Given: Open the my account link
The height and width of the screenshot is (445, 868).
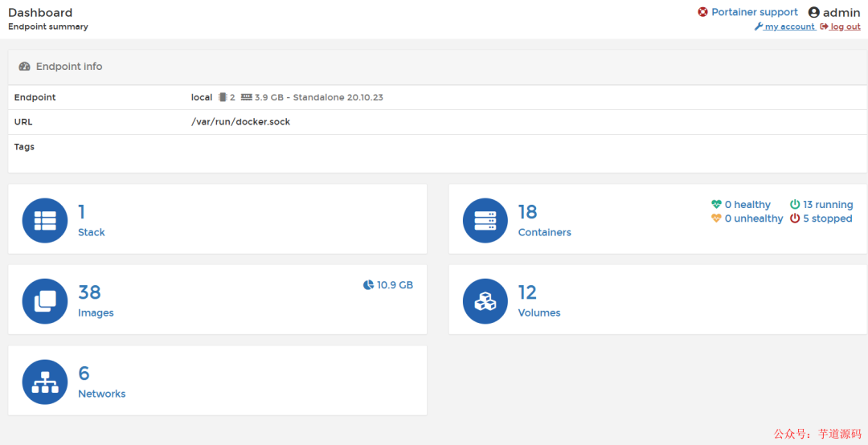Looking at the screenshot, I should 789,27.
